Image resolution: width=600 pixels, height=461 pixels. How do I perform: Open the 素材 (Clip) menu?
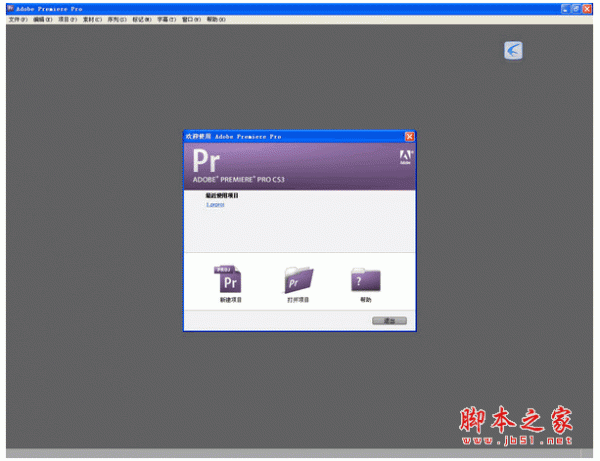click(93, 20)
